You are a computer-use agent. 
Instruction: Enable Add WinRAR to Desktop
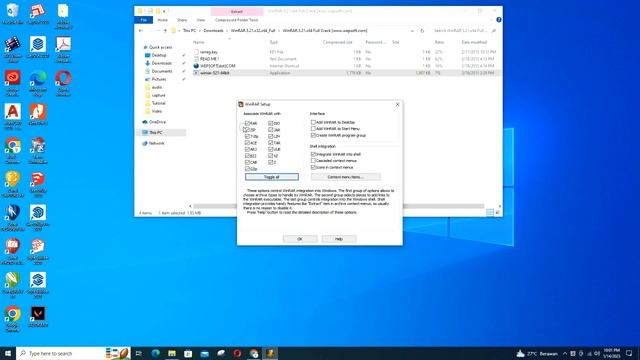click(313, 122)
